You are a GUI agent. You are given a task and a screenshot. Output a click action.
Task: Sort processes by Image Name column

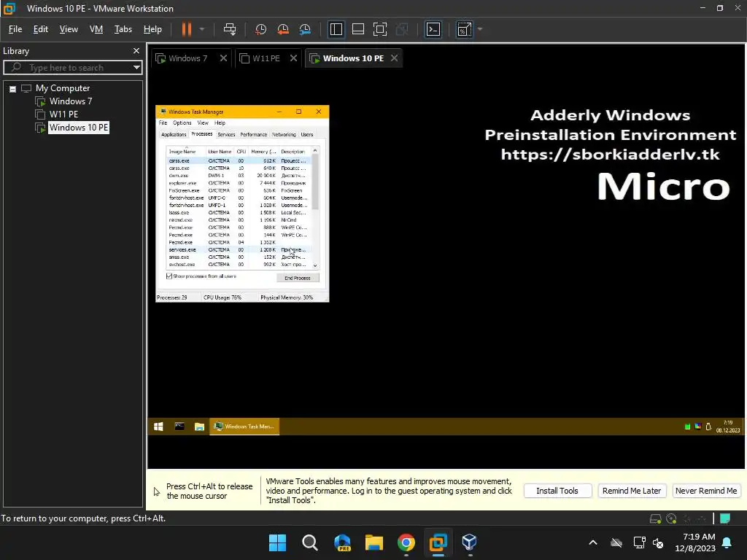[186, 152]
